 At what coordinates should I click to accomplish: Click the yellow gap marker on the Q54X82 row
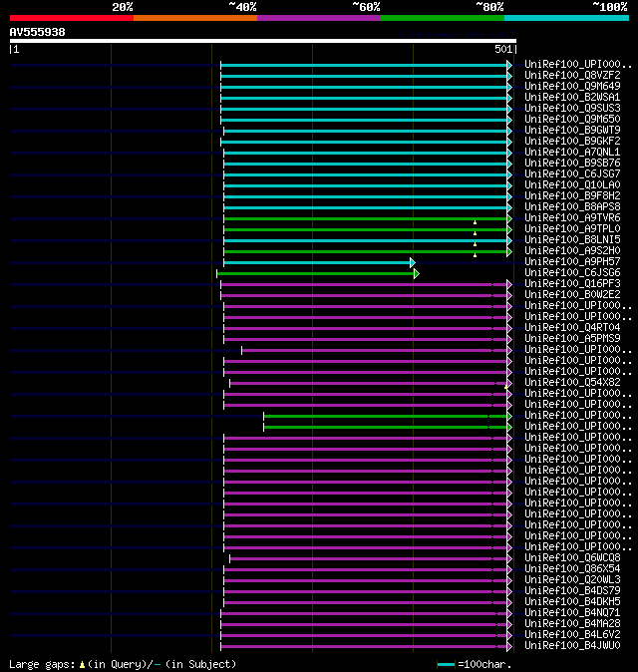pyautogui.click(x=505, y=388)
